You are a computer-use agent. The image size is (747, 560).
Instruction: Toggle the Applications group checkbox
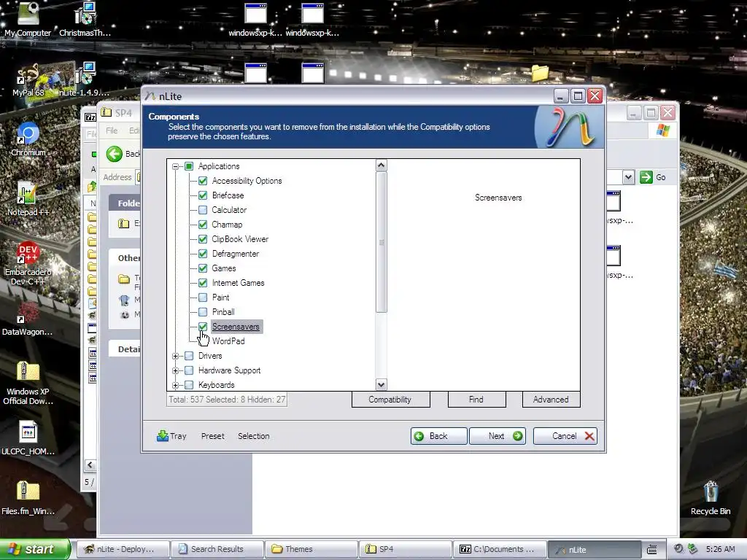coord(189,166)
